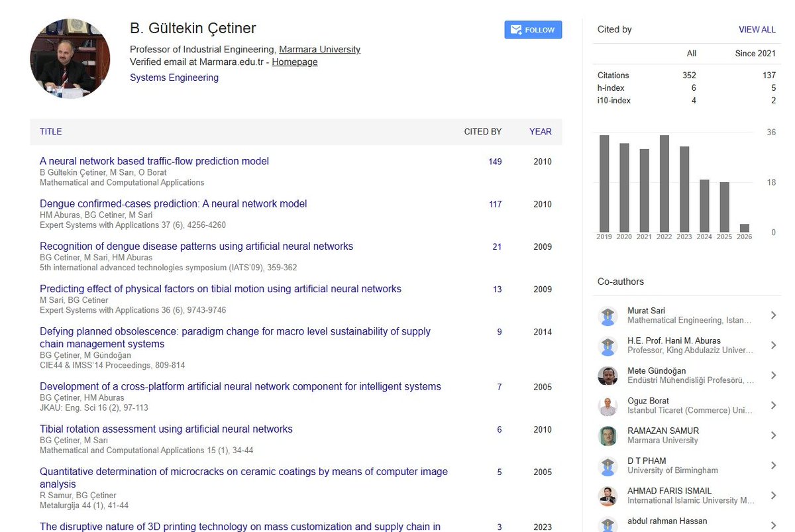
Task: Expand the chevron next to Oguz Borat
Action: pyautogui.click(x=773, y=405)
